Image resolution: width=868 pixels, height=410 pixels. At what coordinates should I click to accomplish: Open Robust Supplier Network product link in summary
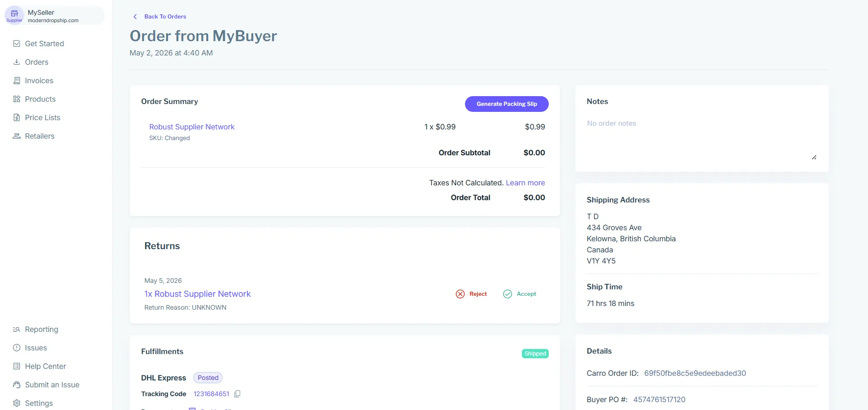click(192, 127)
